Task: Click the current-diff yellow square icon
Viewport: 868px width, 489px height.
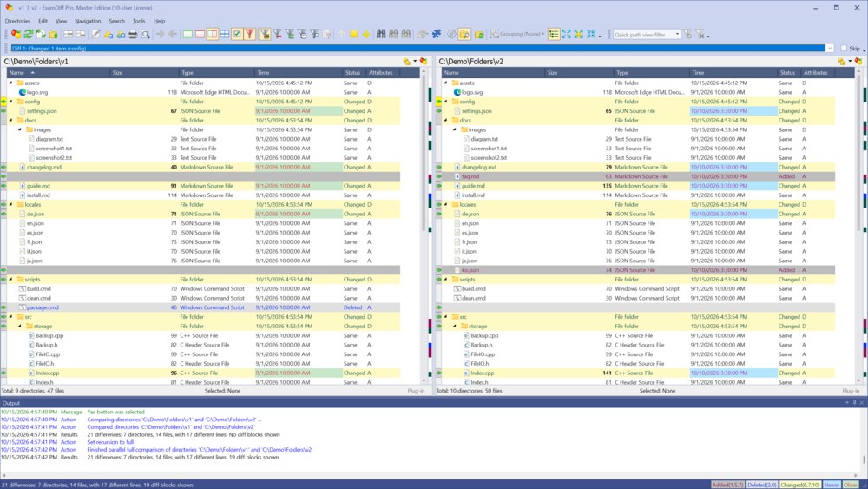Action: [x=353, y=35]
